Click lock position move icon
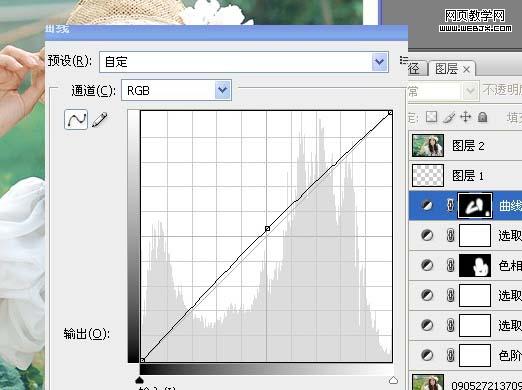 (x=465, y=117)
